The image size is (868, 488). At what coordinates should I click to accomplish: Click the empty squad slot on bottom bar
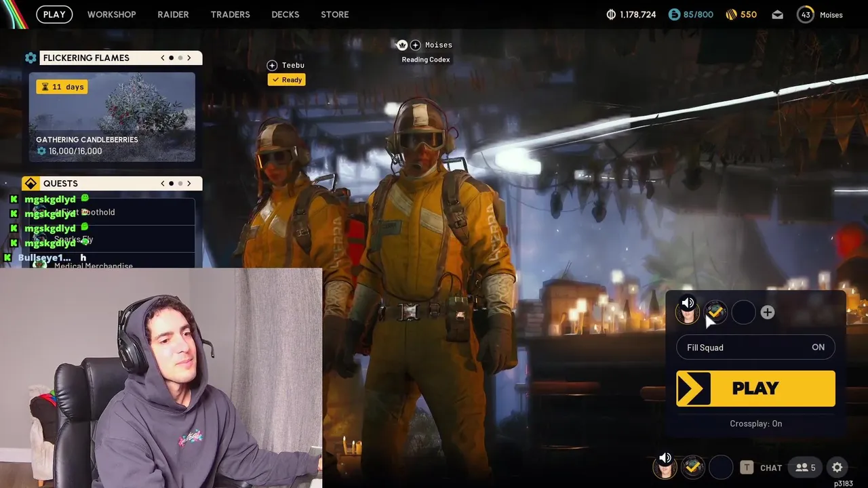pos(721,467)
